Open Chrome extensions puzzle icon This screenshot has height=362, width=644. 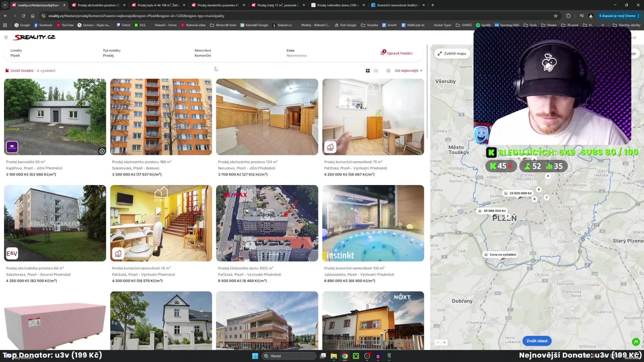pyautogui.click(x=569, y=16)
